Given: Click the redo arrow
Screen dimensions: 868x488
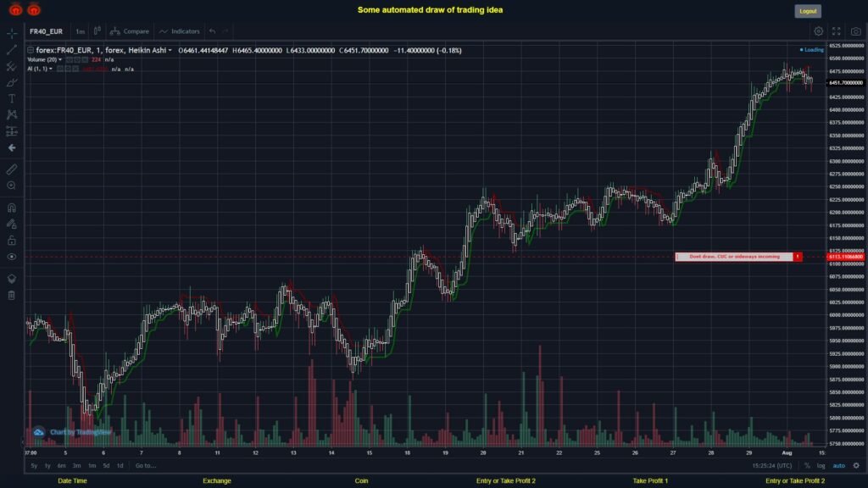Looking at the screenshot, I should click(225, 31).
